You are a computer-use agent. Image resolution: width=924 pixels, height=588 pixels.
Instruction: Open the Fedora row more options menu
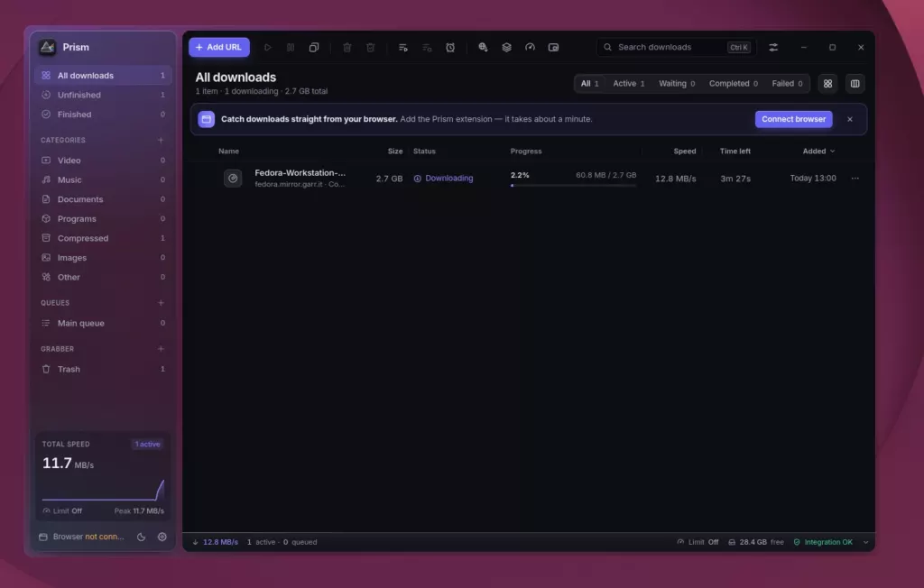[x=855, y=178]
